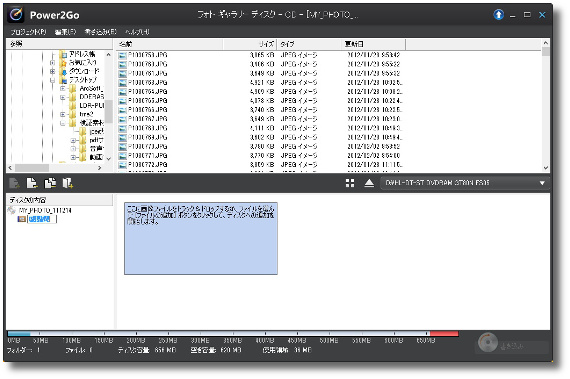Click the remove-file page icon in the disc toolbar
The height and width of the screenshot is (379, 570).
pos(32,183)
